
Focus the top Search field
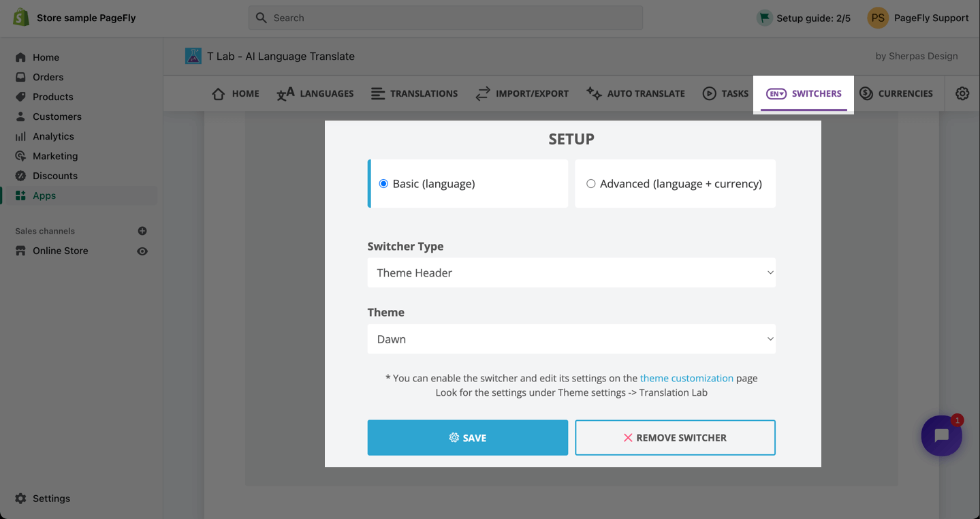(445, 18)
